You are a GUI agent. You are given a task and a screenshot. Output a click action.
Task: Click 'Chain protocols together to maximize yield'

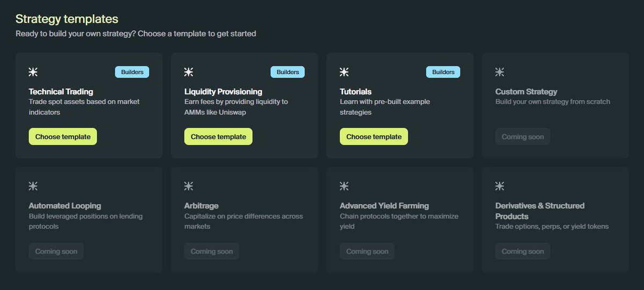point(399,221)
